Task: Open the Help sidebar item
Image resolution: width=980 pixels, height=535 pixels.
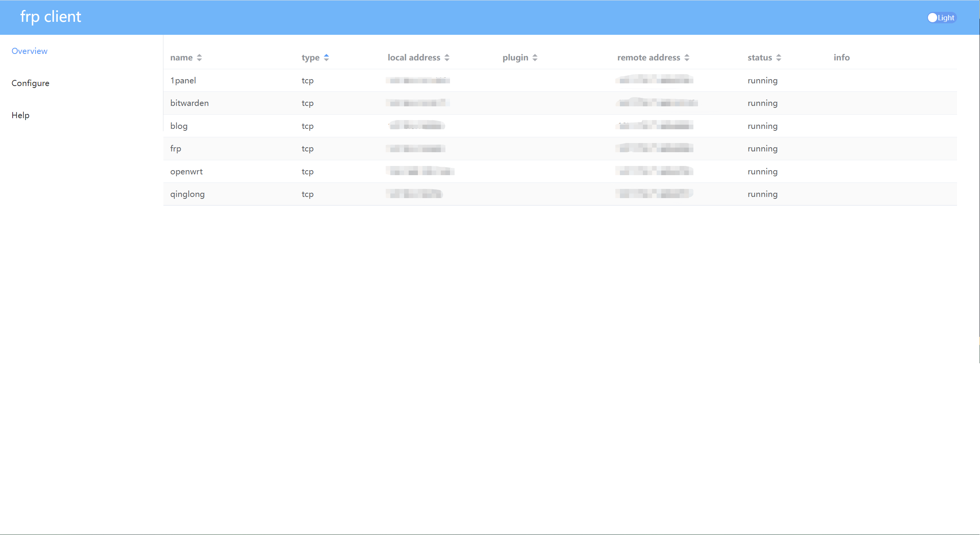Action: click(x=20, y=115)
